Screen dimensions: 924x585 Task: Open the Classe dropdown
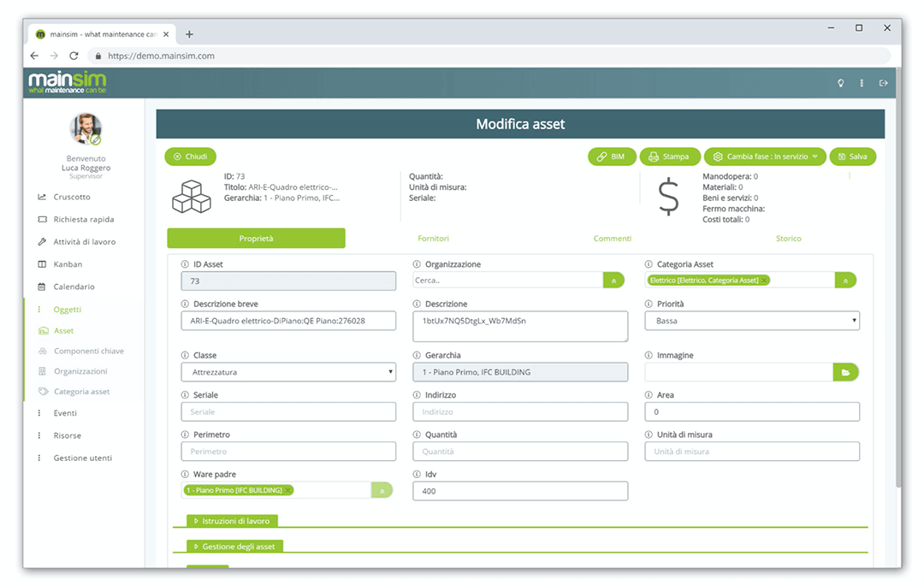coord(288,372)
